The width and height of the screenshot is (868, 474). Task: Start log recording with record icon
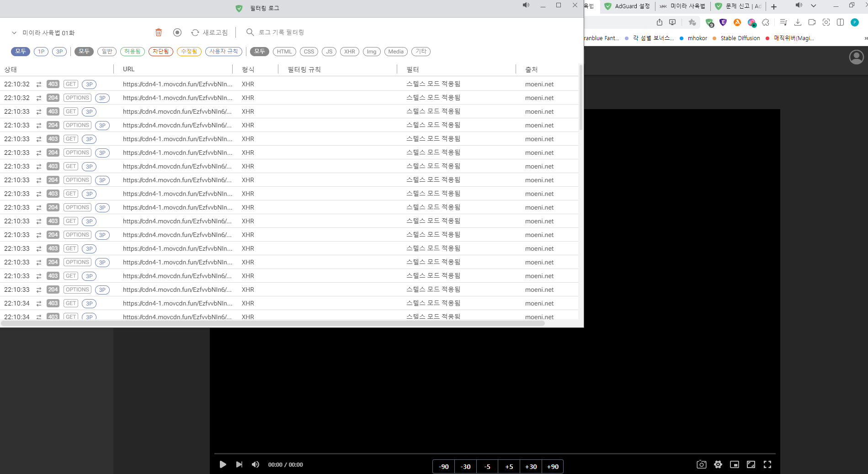[x=177, y=32]
